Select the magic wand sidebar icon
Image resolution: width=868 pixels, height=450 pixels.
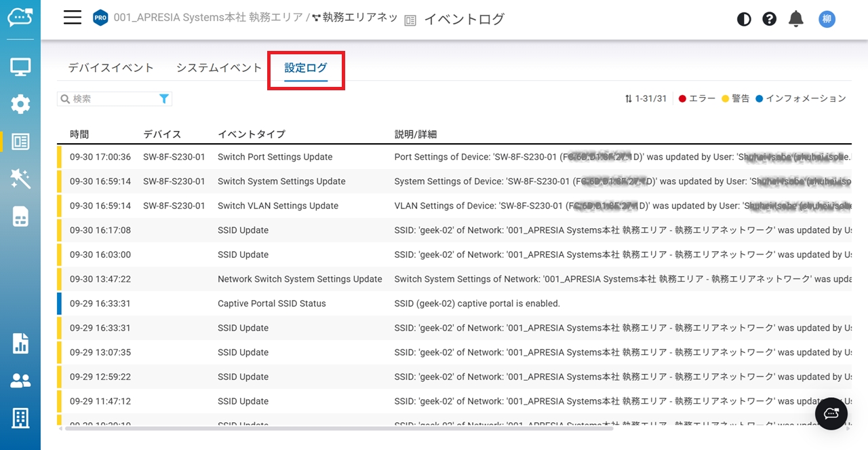pos(20,179)
